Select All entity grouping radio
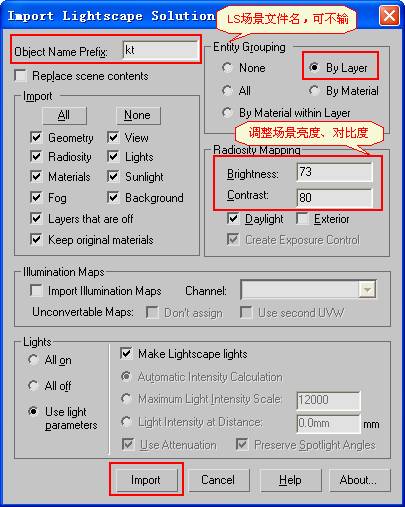This screenshot has height=507, width=405. tap(227, 90)
